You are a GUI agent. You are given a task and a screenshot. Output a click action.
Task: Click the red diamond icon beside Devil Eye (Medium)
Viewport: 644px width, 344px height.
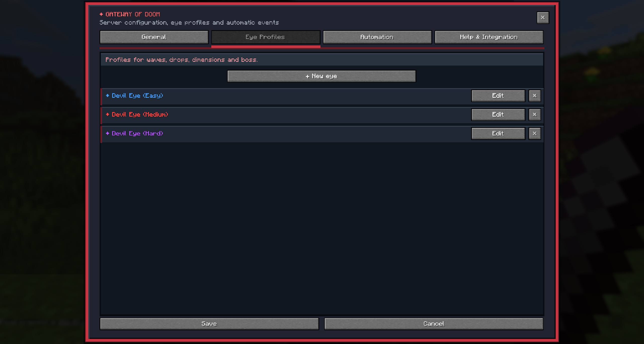[107, 114]
